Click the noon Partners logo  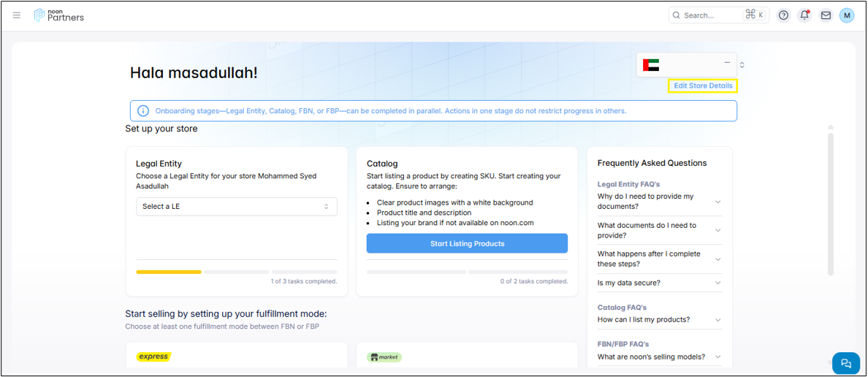coord(59,15)
